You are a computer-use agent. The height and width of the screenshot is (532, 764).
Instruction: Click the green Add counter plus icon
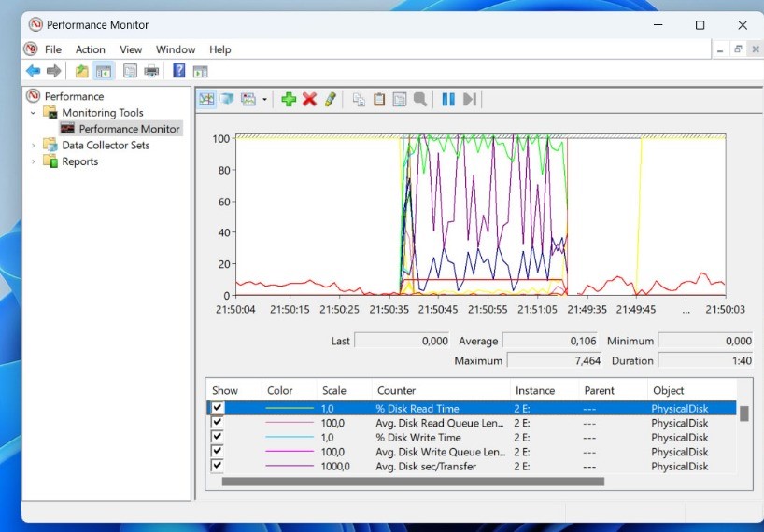pos(289,99)
